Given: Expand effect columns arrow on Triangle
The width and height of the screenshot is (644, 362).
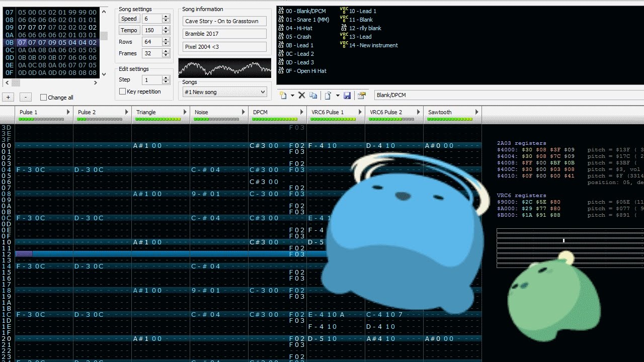Looking at the screenshot, I should 185,112.
